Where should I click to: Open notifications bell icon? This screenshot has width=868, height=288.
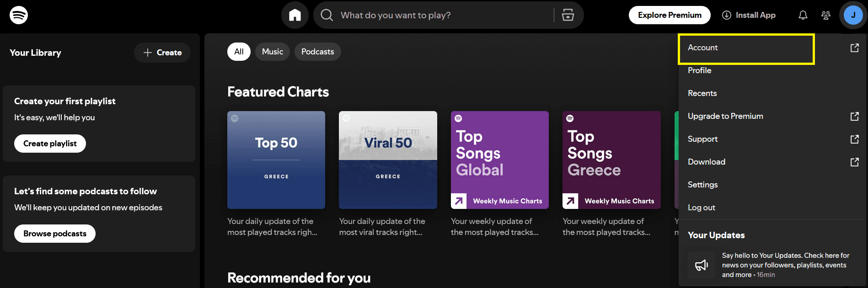click(803, 15)
